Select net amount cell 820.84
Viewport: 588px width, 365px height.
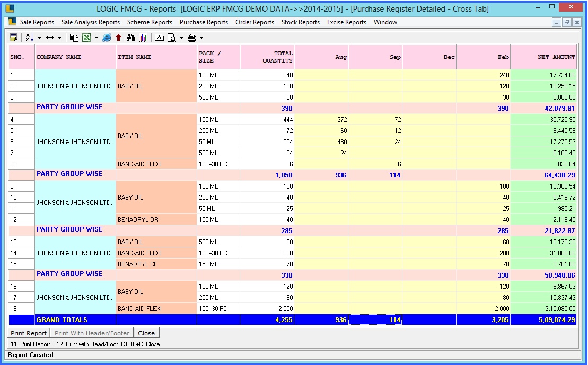click(x=544, y=164)
